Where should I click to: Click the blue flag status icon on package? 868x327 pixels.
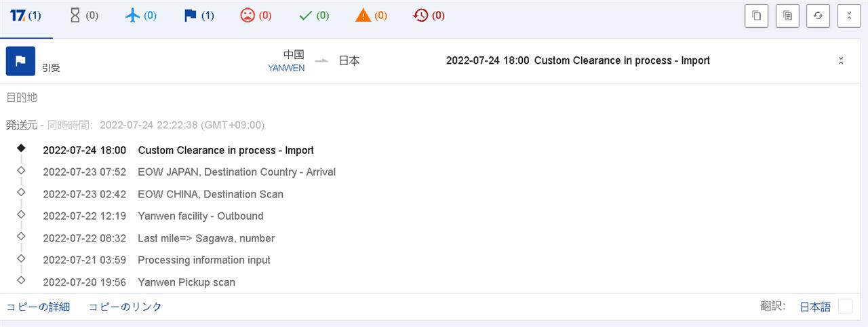[20, 61]
